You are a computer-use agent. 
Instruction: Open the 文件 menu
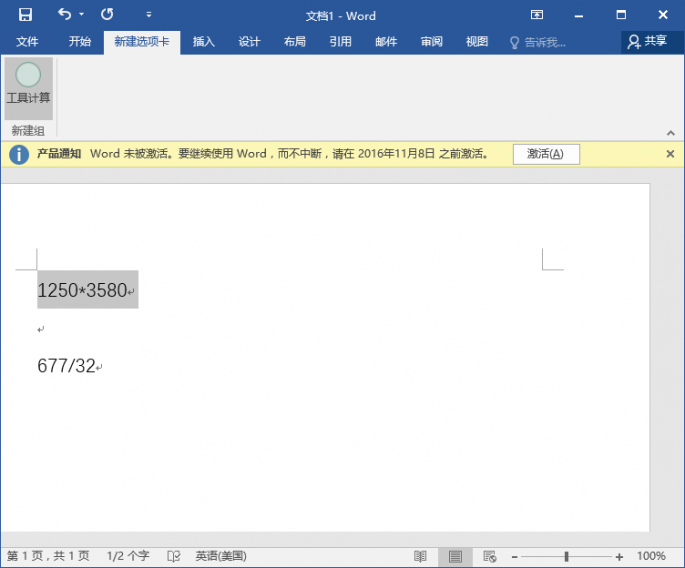click(x=27, y=42)
